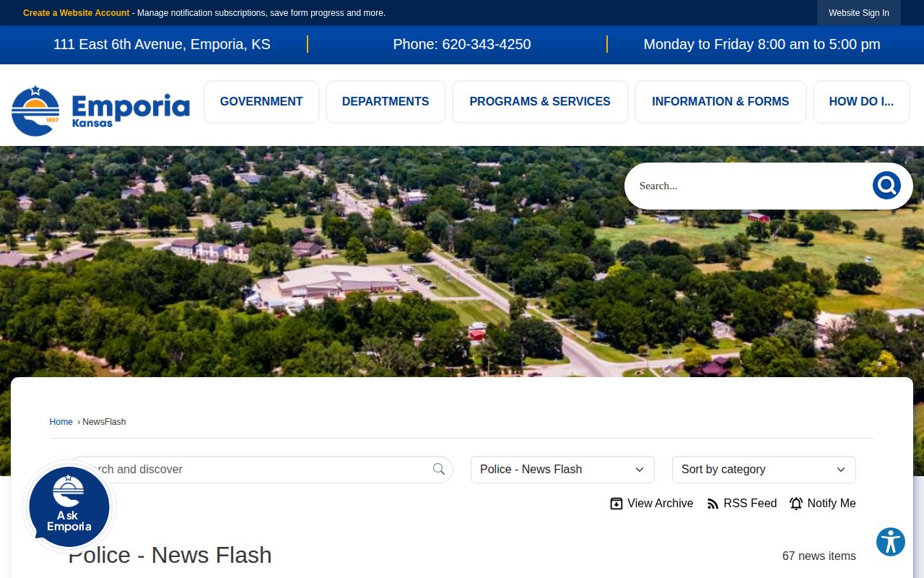The height and width of the screenshot is (578, 924).
Task: Click the Notify Me bell icon
Action: point(796,504)
